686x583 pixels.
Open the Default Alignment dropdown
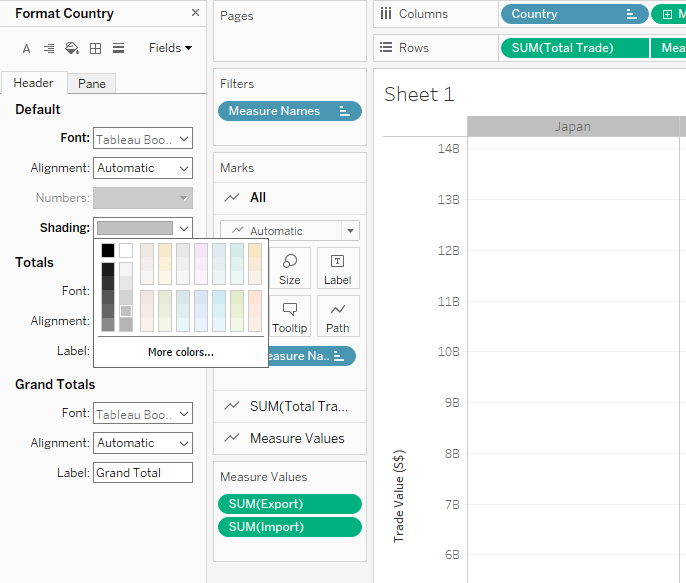tap(143, 168)
